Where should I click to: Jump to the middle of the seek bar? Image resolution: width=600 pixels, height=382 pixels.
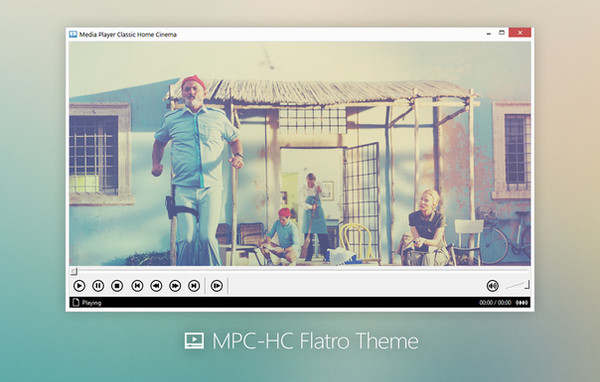point(300,271)
